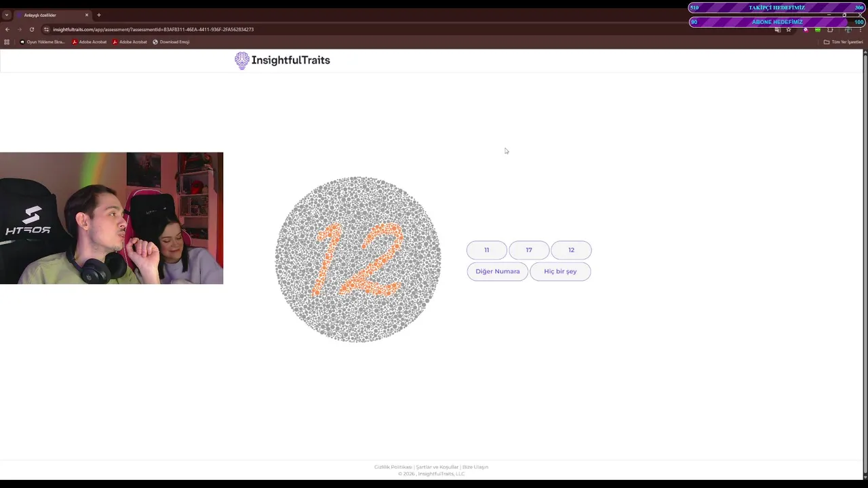Viewport: 868px width, 488px height.
Task: Bookmark this page with the star icon
Action: click(789, 30)
